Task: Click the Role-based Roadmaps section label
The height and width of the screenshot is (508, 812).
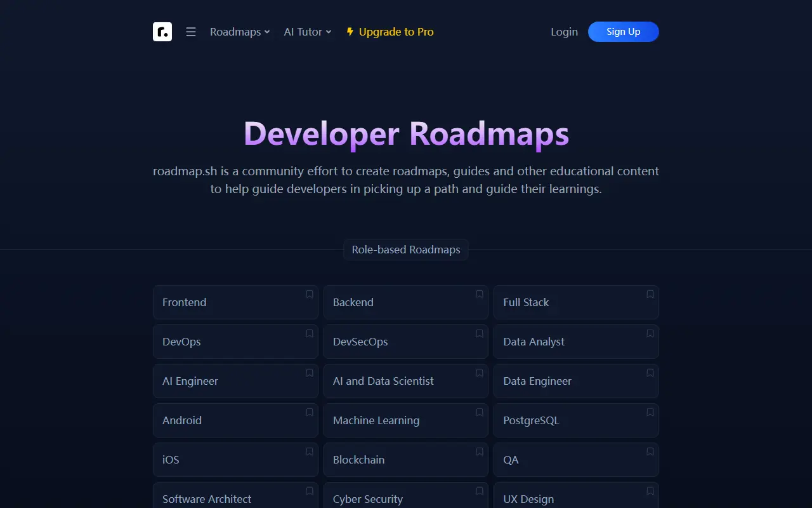Action: pyautogui.click(x=406, y=250)
